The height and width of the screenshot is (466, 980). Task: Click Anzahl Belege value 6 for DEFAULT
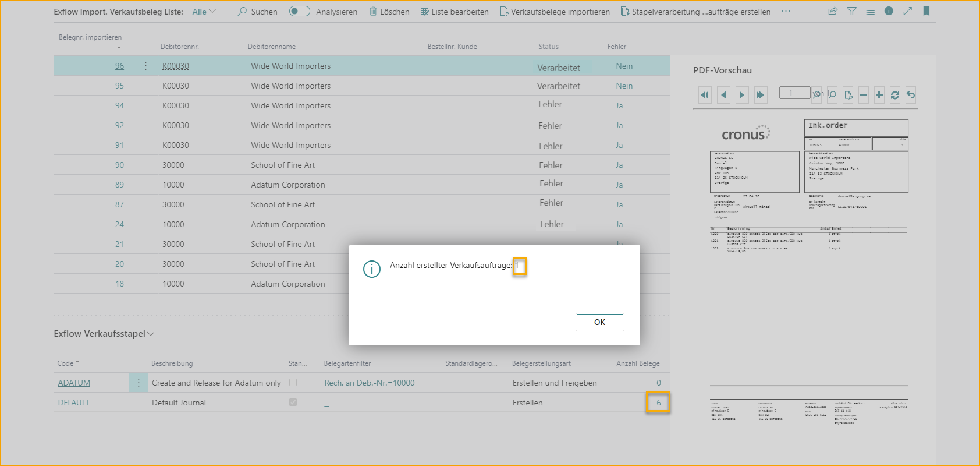[x=659, y=403]
